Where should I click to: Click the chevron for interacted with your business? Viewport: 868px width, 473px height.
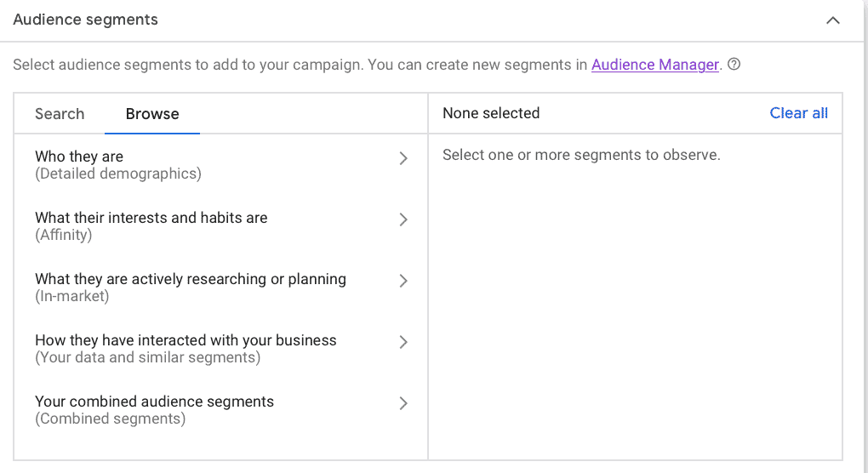pyautogui.click(x=403, y=342)
